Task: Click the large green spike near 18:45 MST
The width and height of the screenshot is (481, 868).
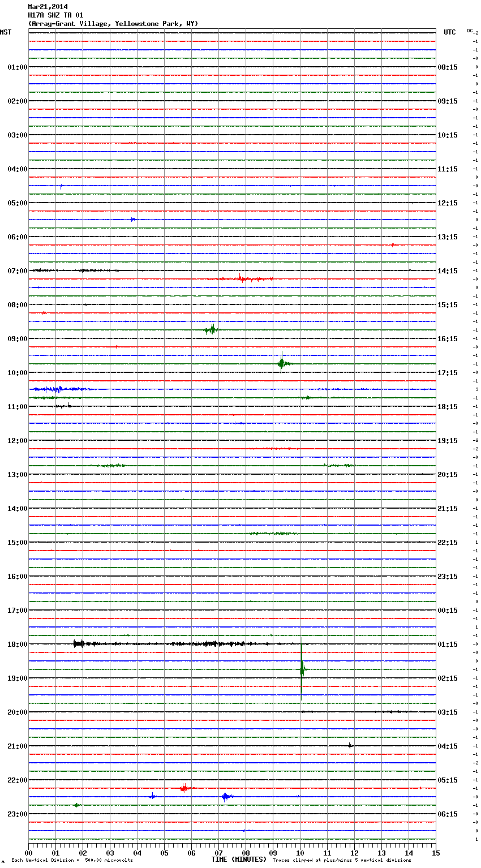Action: click(302, 669)
